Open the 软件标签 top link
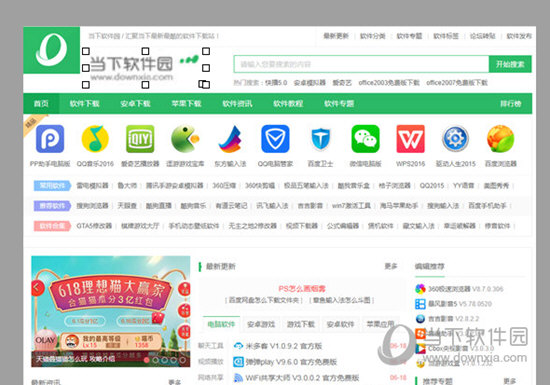This screenshot has width=550, height=385. coord(446,36)
